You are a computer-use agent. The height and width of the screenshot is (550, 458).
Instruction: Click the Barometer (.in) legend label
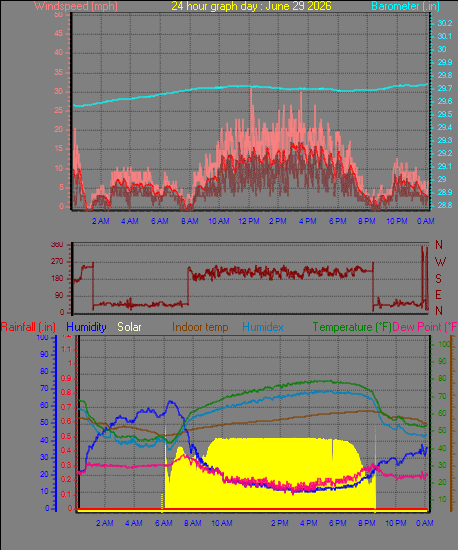405,6
